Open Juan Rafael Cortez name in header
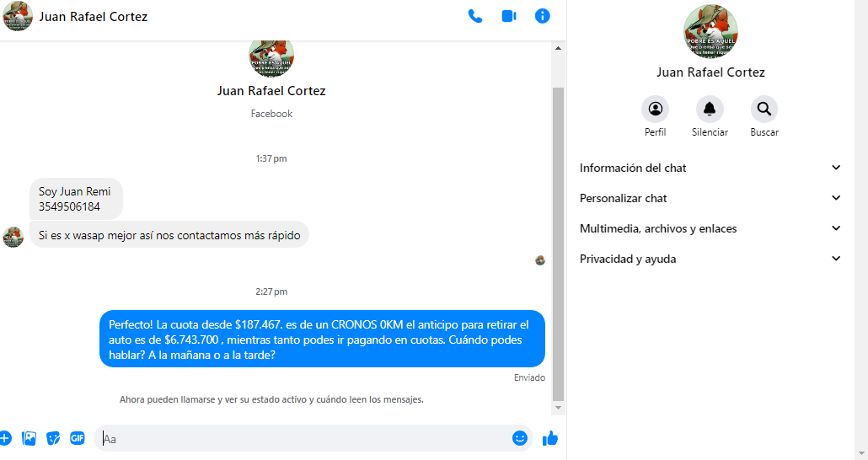 tap(93, 17)
